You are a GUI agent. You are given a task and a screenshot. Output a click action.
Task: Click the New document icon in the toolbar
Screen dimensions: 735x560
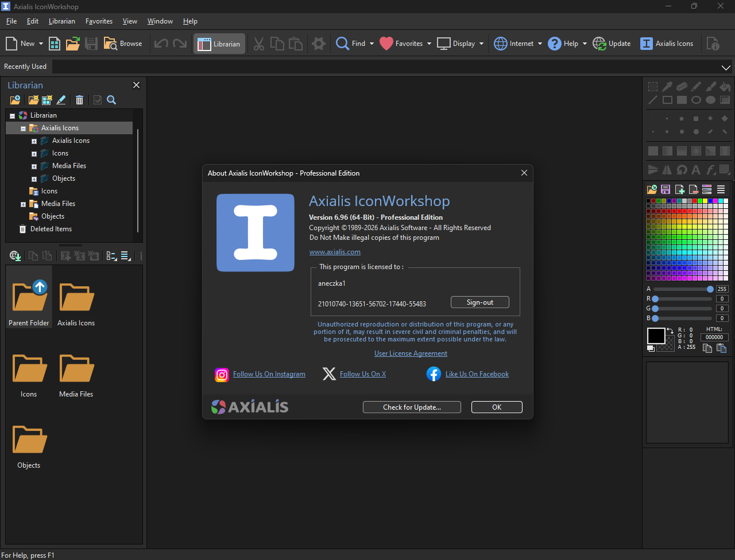tap(11, 44)
